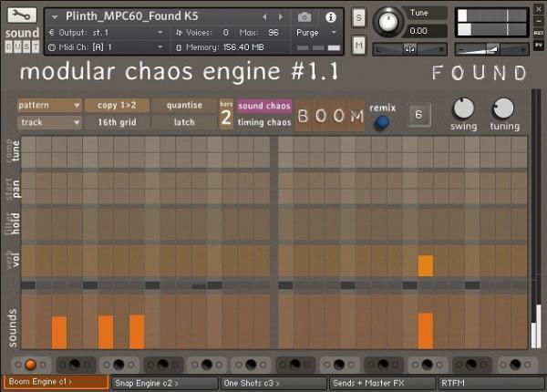Click the Max voices value 96
Image resolution: width=547 pixels, height=392 pixels.
[x=273, y=33]
